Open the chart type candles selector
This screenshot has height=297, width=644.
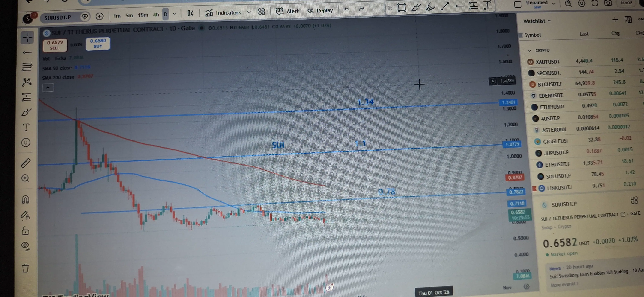click(x=191, y=13)
